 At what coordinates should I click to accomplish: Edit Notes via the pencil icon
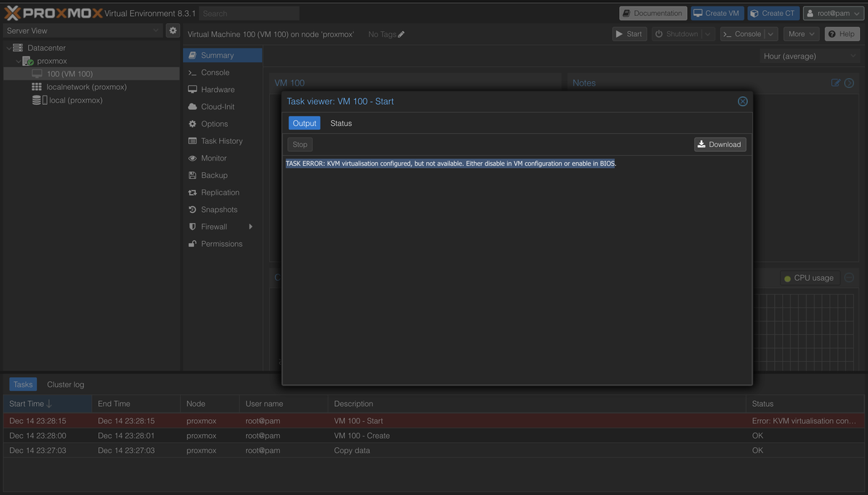tap(836, 82)
